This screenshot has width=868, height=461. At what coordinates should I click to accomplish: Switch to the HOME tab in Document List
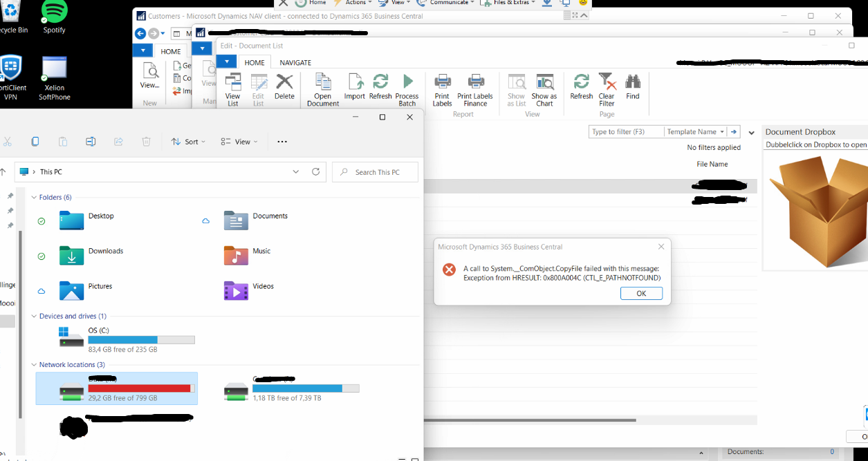pyautogui.click(x=255, y=62)
